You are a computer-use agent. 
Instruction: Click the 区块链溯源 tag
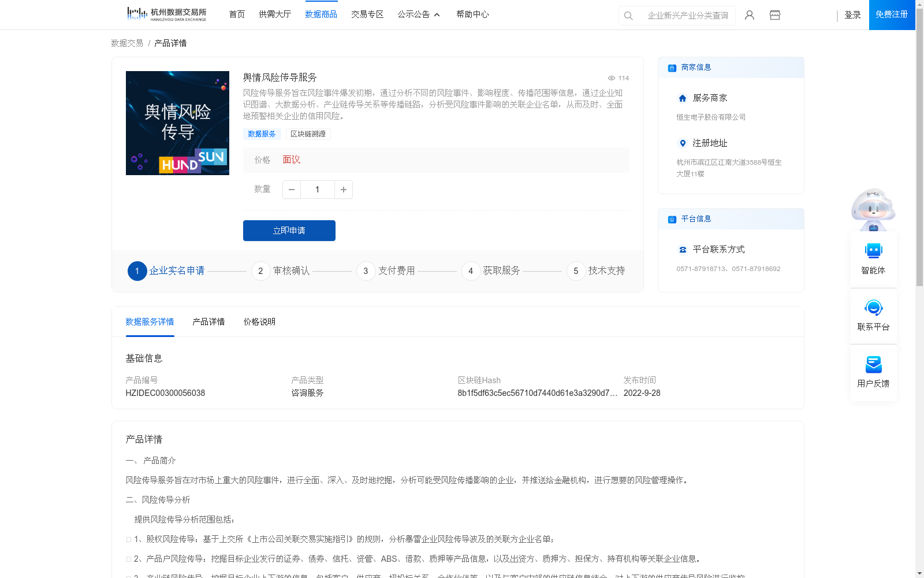[308, 134]
